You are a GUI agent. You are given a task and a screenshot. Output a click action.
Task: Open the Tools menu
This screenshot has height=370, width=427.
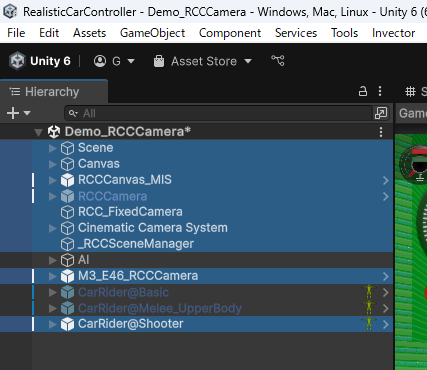point(344,33)
